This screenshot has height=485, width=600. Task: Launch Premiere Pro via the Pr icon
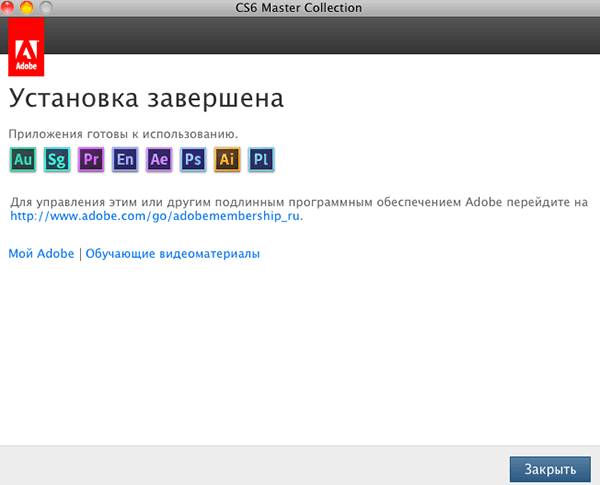(91, 159)
